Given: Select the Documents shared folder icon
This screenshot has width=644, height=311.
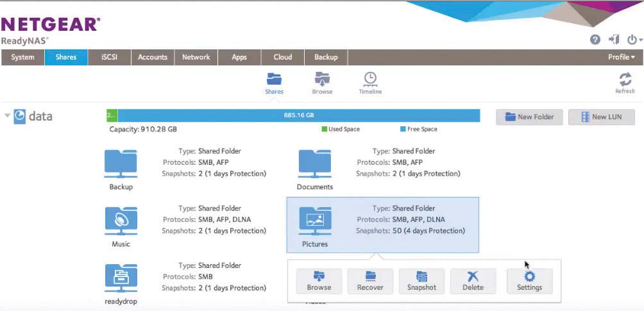Looking at the screenshot, I should click(314, 164).
